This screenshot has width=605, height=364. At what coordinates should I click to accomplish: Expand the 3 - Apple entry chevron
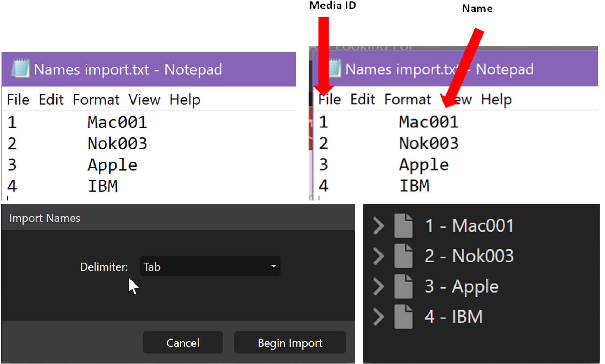coord(378,286)
